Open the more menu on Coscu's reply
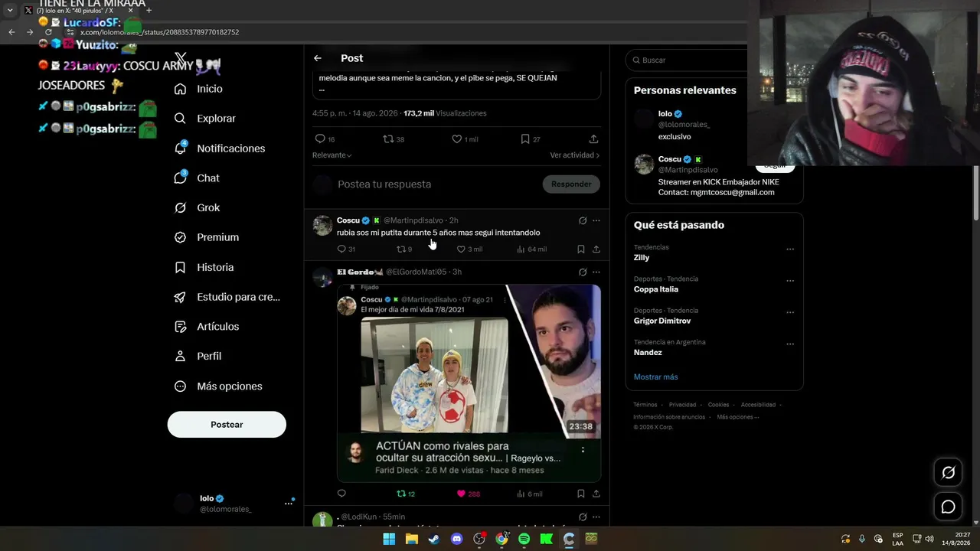Viewport: 980px width, 551px height. 596,220
